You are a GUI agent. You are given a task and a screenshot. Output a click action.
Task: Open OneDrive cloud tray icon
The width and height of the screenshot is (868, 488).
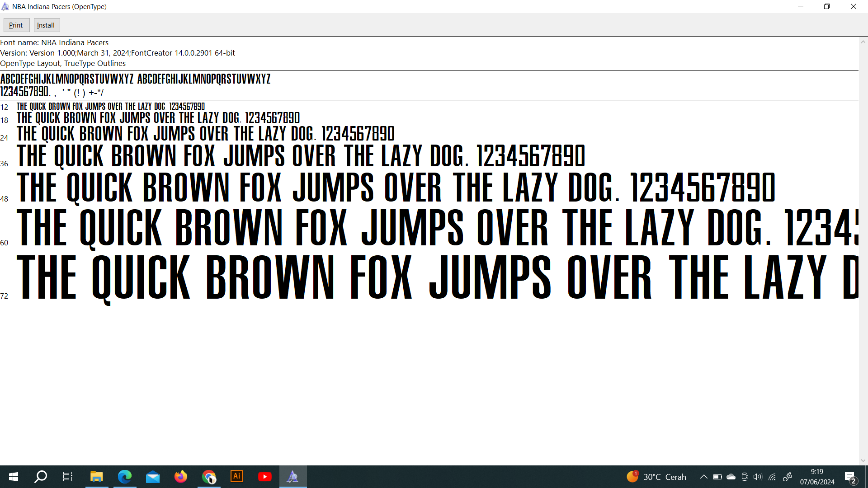tap(731, 477)
